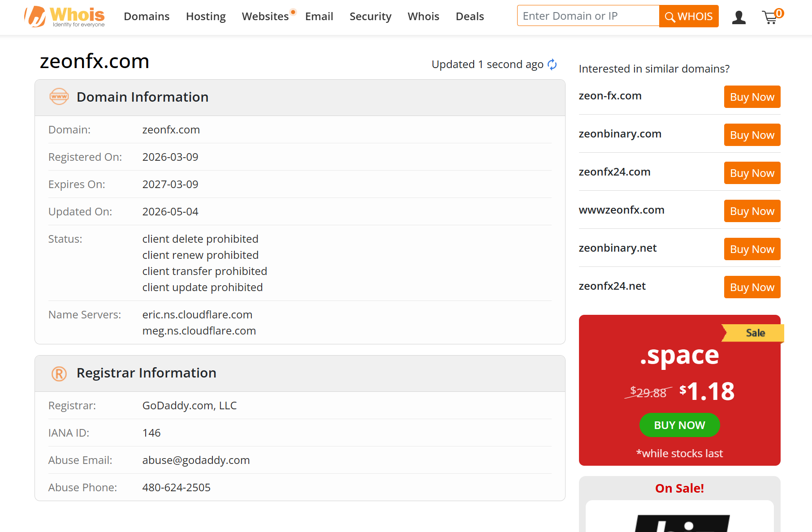Click the Updated On date 2026-05-04
The height and width of the screenshot is (532, 812).
(170, 212)
